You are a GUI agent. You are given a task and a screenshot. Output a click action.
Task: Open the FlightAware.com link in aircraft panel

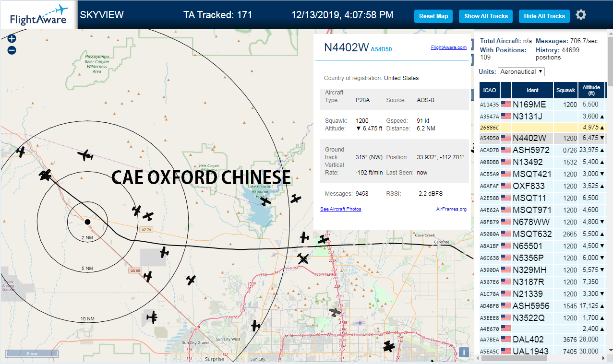[x=449, y=47]
